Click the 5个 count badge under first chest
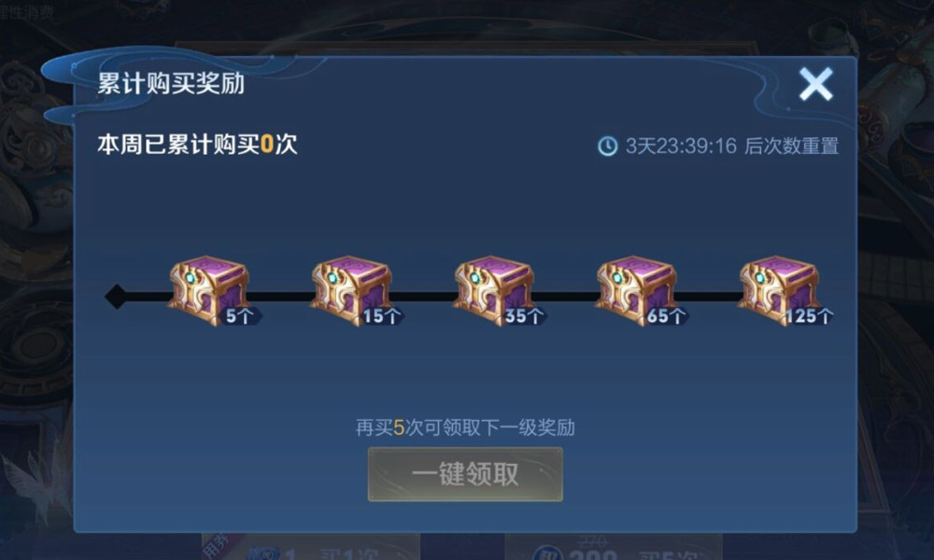The image size is (934, 560). 240,316
